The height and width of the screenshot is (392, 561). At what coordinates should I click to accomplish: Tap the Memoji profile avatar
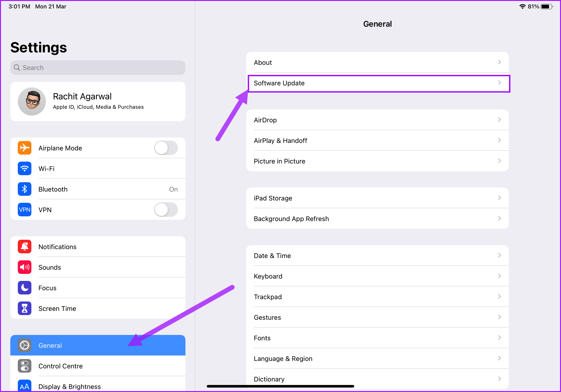pos(32,102)
